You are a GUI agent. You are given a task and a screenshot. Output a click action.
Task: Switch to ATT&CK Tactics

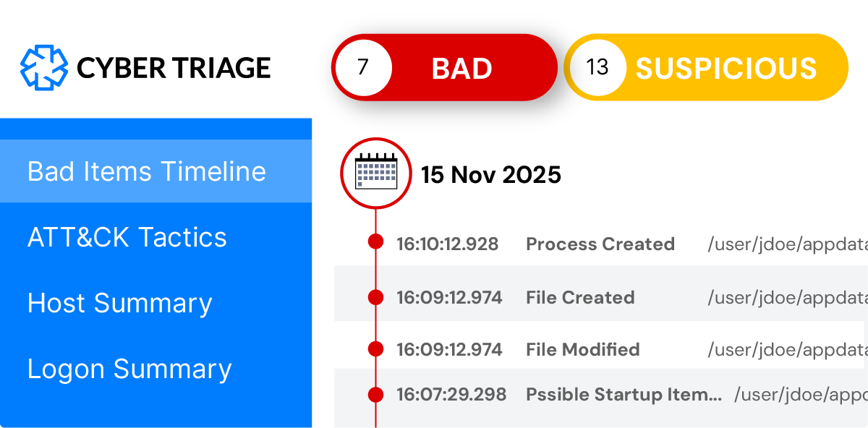tap(127, 237)
